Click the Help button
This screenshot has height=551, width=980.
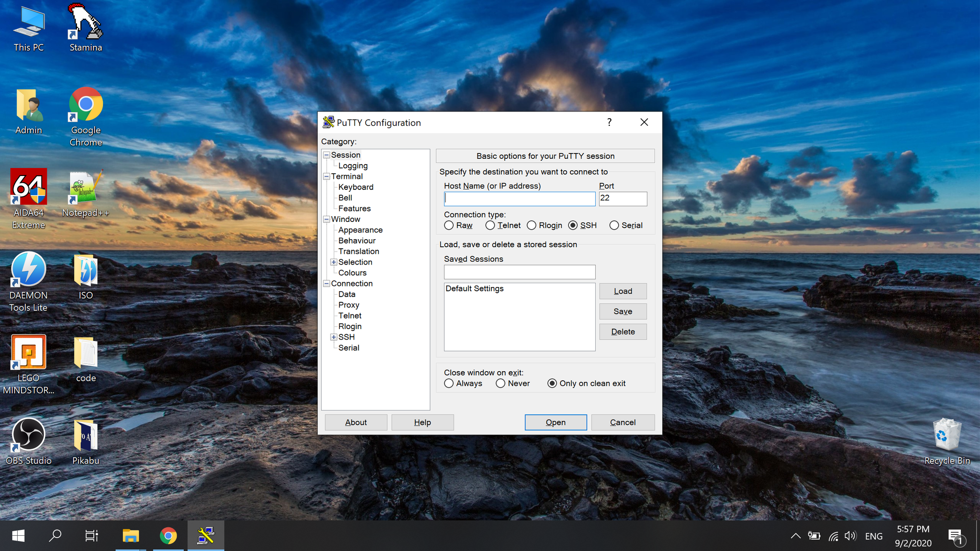(423, 422)
